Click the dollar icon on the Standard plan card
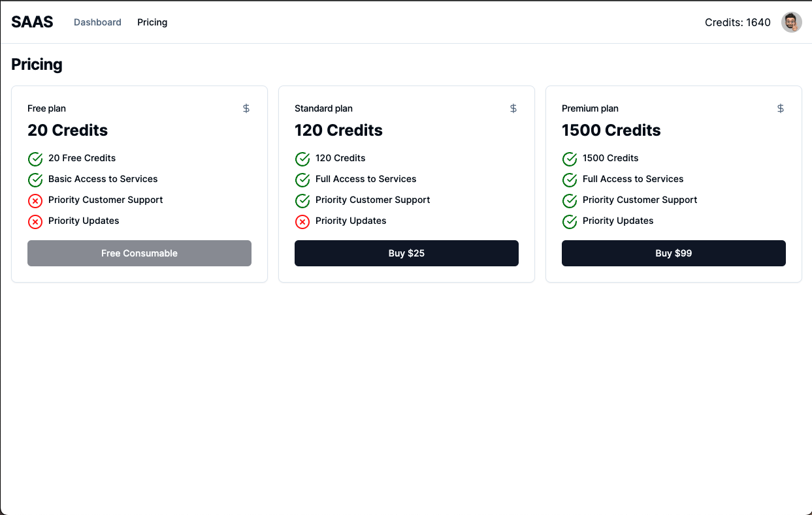Screen dimensions: 812x515 pyautogui.click(x=513, y=108)
